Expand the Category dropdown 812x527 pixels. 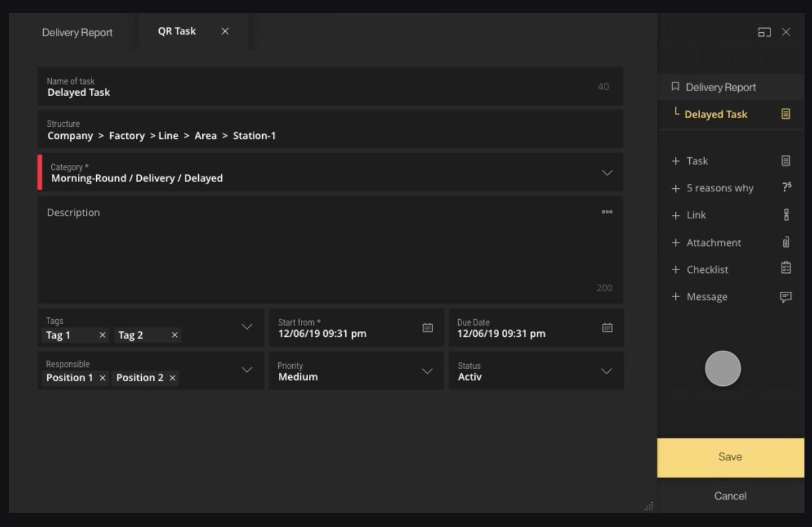coord(607,173)
